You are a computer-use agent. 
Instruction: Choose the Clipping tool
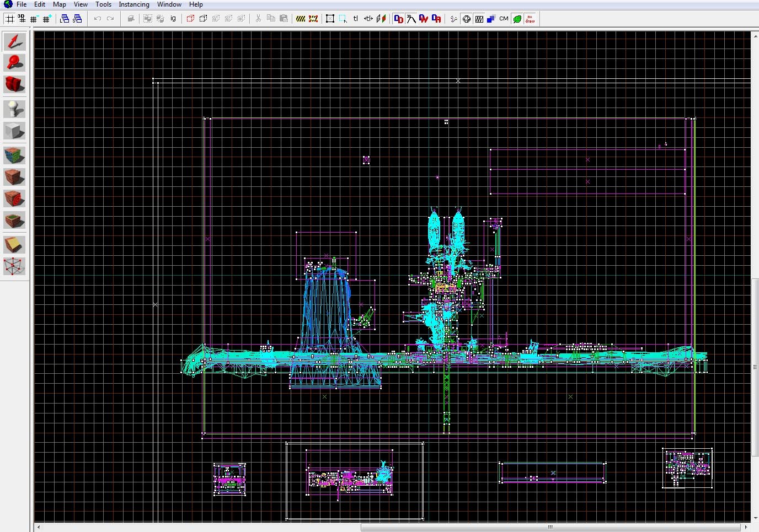point(14,244)
